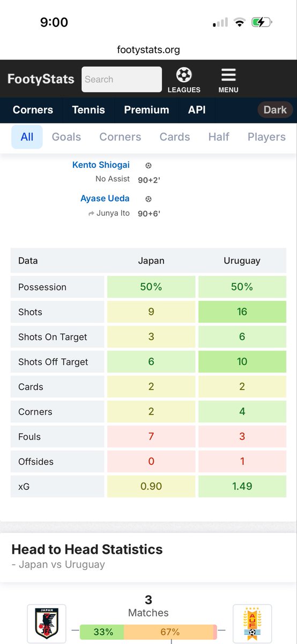This screenshot has width=297, height=644.
Task: Switch to the Cards tab
Action: (x=175, y=137)
